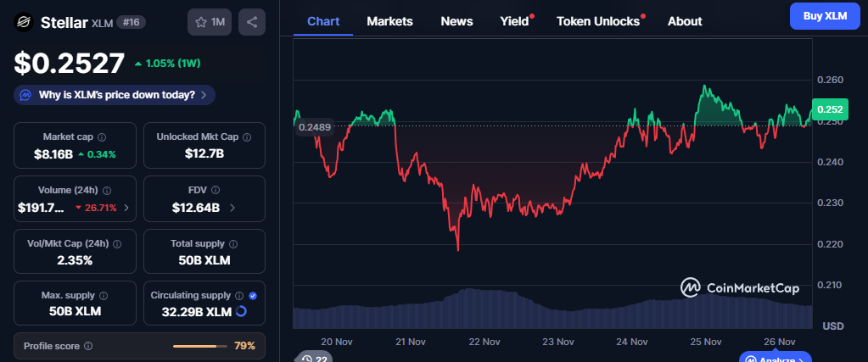Switch to the Markets tab
Screen dimensions: 868x362
pos(389,21)
